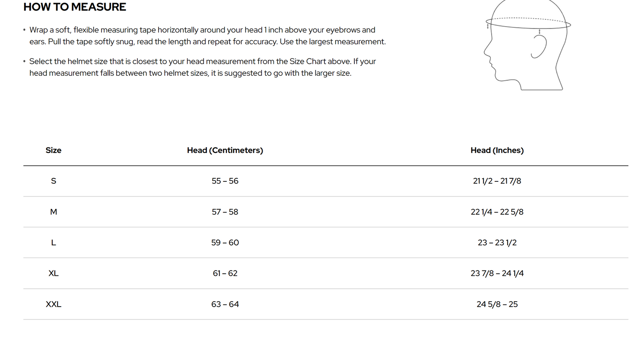This screenshot has height=353, width=644.
Task: Select the M size cell
Action: (x=53, y=212)
